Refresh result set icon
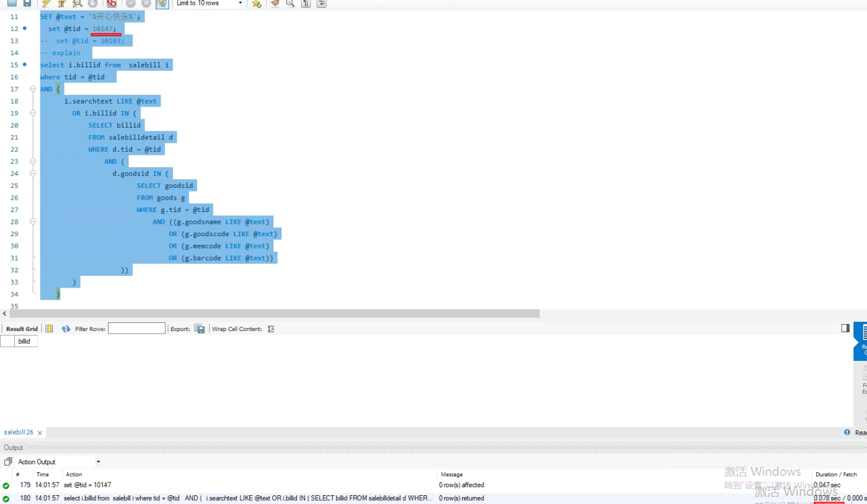Screen dimensions: 867x504 coord(66,329)
